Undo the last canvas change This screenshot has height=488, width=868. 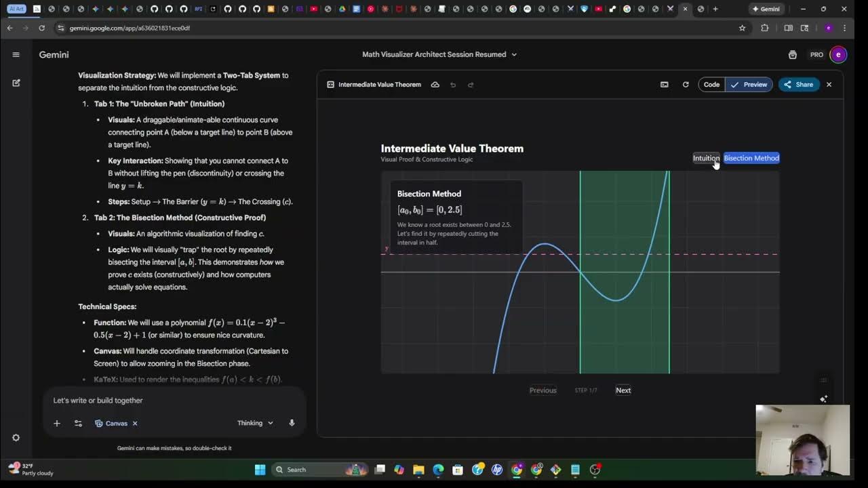click(453, 84)
